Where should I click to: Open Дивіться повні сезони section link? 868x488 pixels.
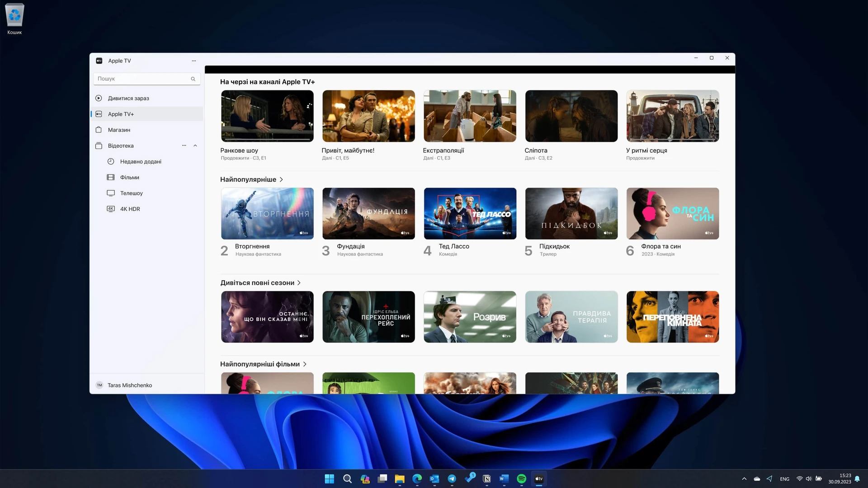pos(260,283)
